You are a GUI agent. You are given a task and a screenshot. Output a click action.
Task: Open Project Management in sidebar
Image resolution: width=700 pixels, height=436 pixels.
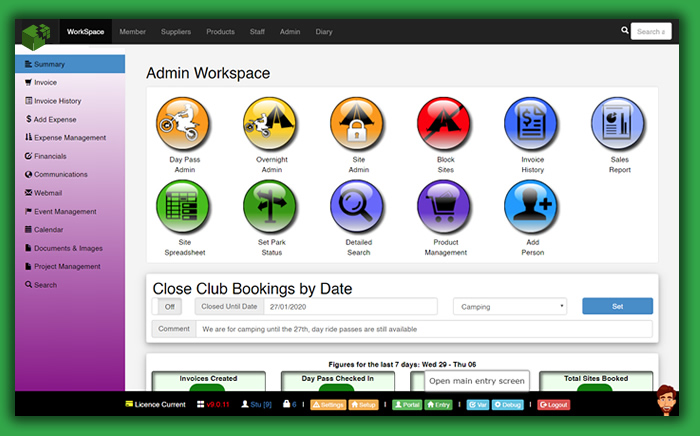70,266
